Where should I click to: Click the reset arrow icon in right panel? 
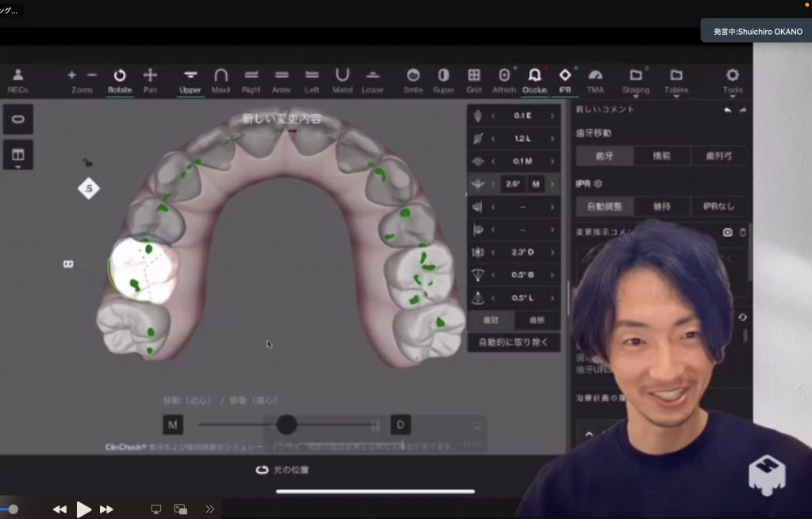tap(742, 317)
